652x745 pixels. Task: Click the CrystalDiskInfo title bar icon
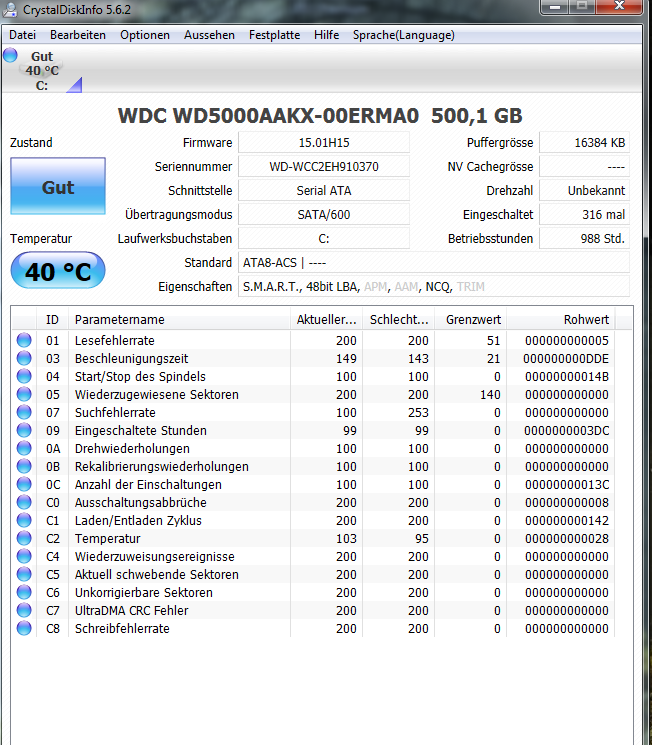point(10,10)
